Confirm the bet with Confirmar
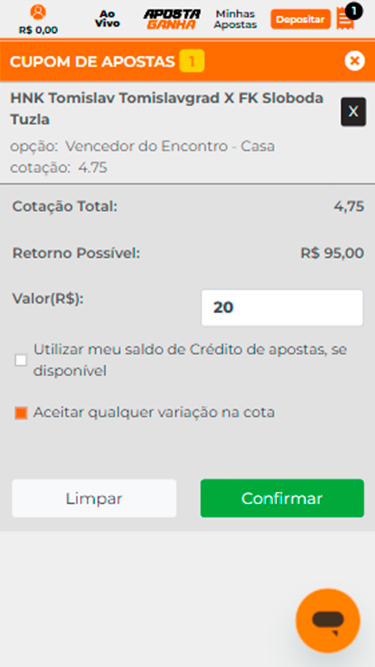This screenshot has height=667, width=375. [282, 498]
